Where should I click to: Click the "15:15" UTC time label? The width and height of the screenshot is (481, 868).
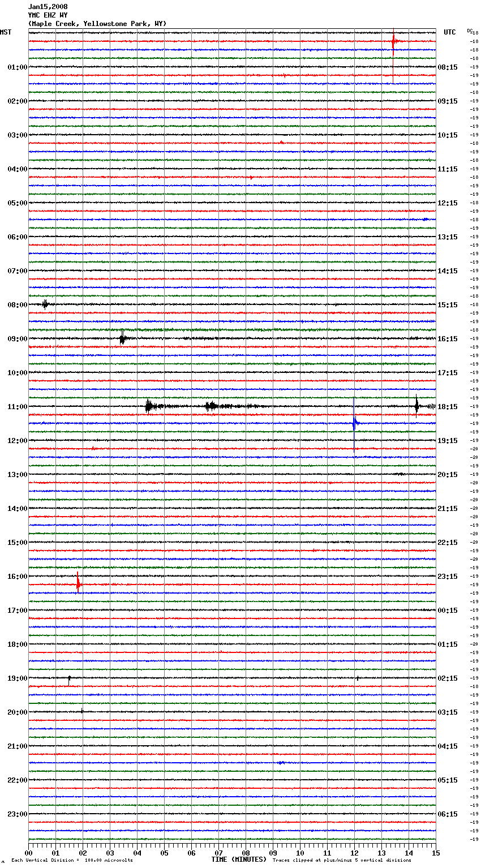click(448, 305)
